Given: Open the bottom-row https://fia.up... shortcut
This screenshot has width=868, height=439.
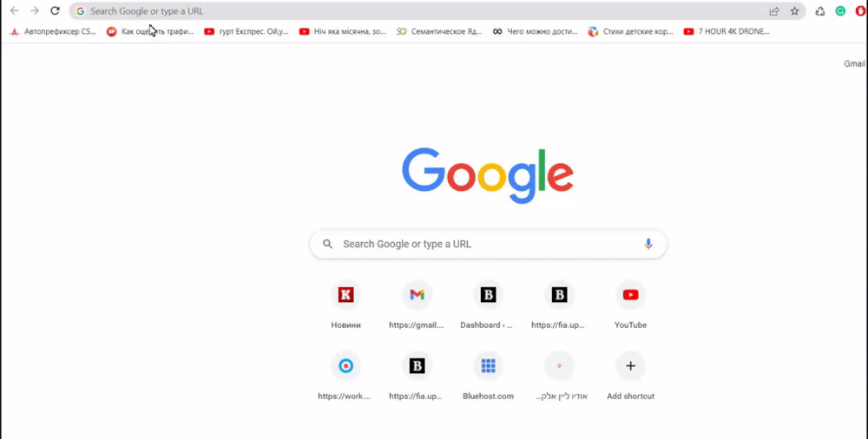Looking at the screenshot, I should coord(417,376).
